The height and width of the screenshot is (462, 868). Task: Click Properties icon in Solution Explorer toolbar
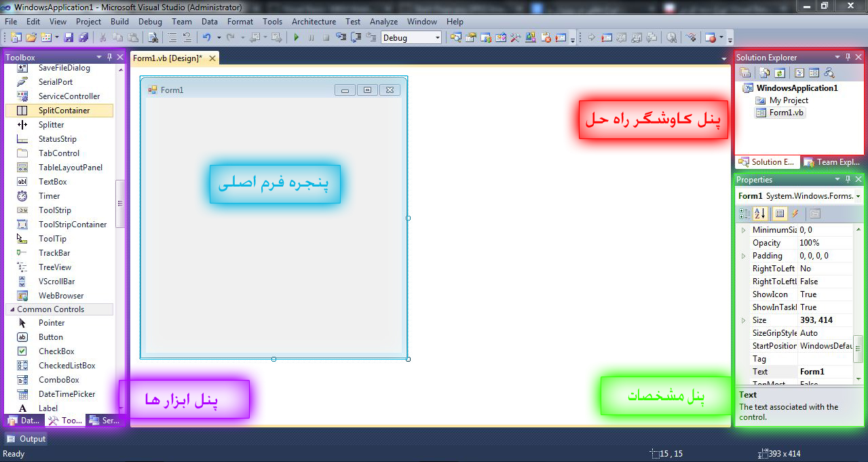[744, 73]
